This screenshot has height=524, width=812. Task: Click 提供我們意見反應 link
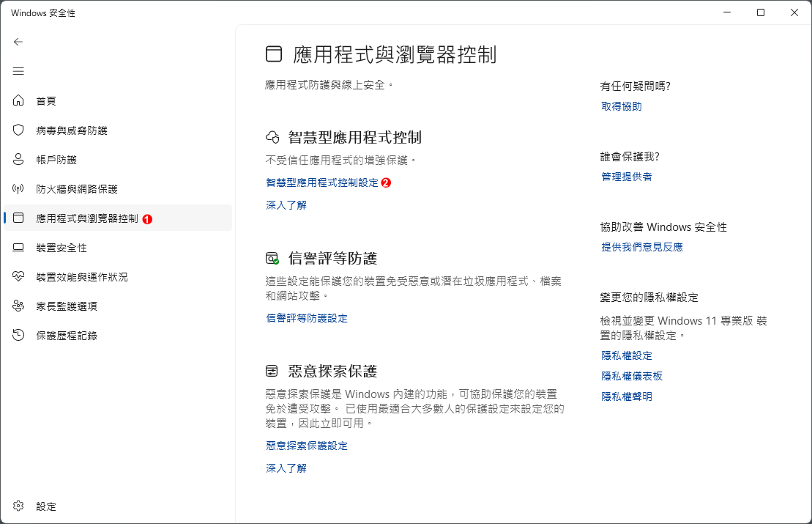(642, 247)
